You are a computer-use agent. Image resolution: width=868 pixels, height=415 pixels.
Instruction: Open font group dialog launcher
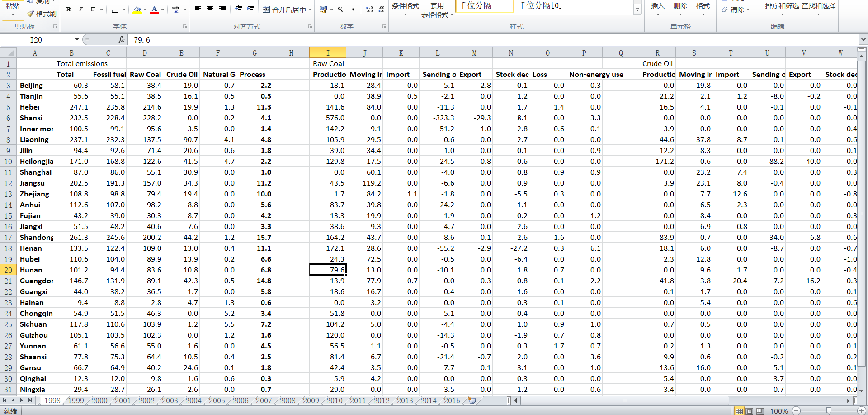(184, 26)
